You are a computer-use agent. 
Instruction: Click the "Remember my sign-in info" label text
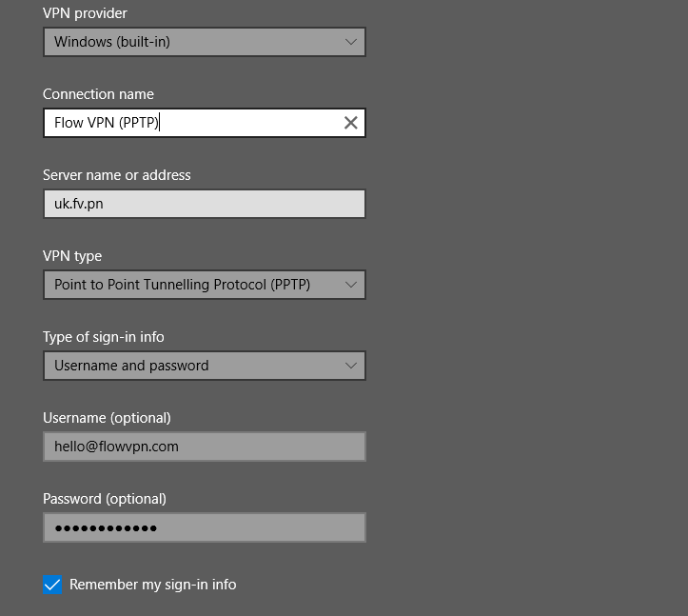(x=152, y=585)
